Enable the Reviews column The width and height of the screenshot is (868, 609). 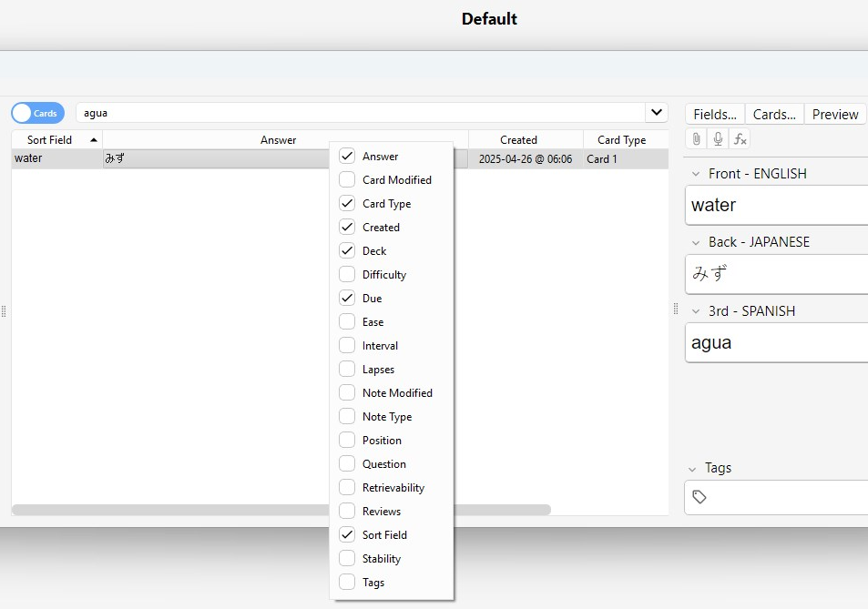[347, 511]
